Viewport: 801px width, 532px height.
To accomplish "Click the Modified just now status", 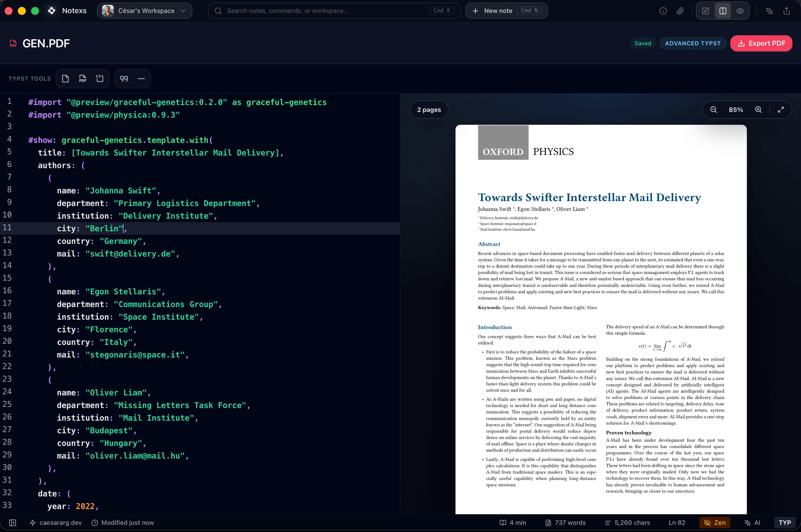I will tap(128, 523).
